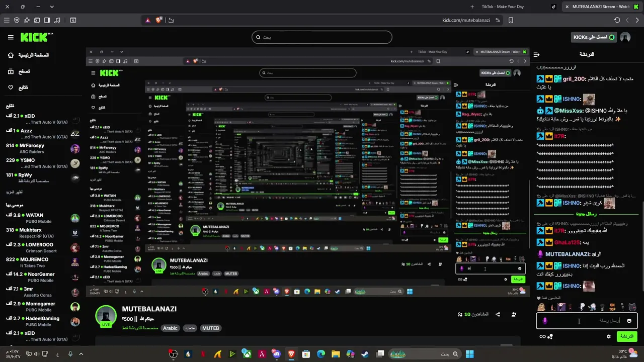The image size is (644, 362).
Task: Open Azzz channel in the sidebar
Action: (43, 134)
